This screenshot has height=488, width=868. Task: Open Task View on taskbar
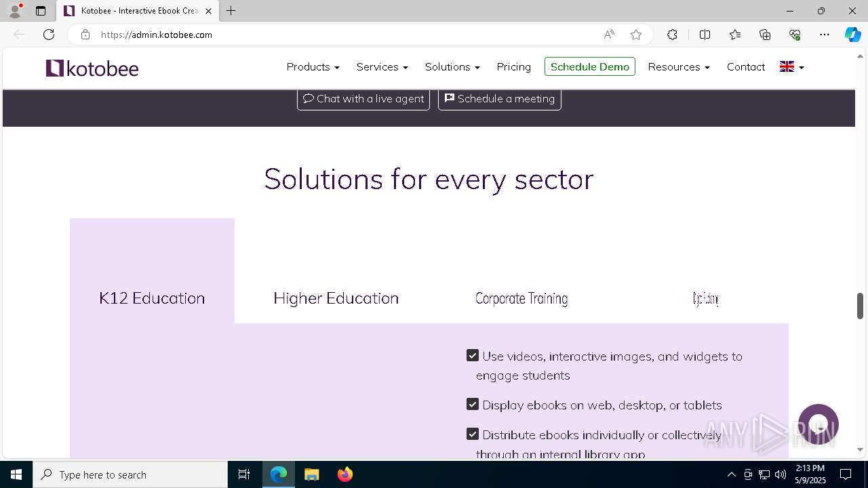[x=244, y=474]
